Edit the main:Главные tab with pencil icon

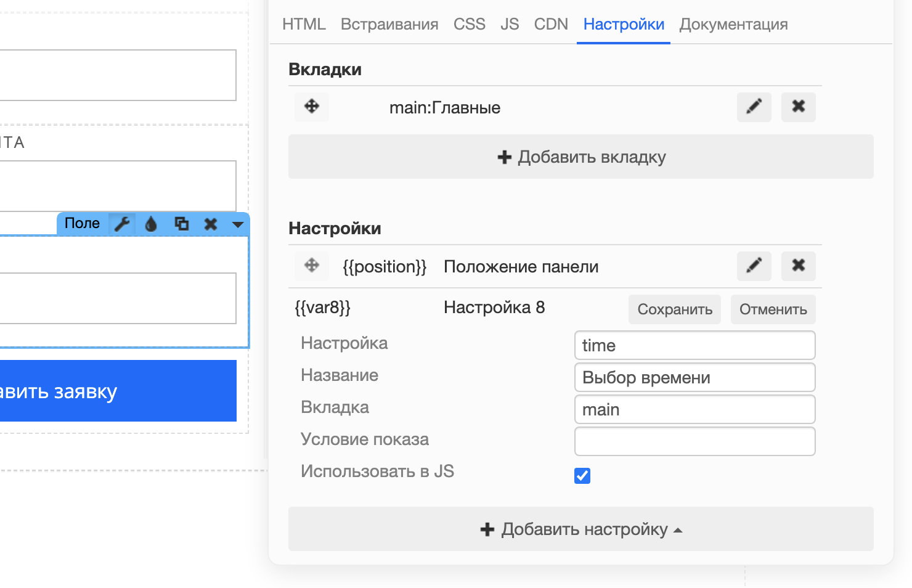754,107
